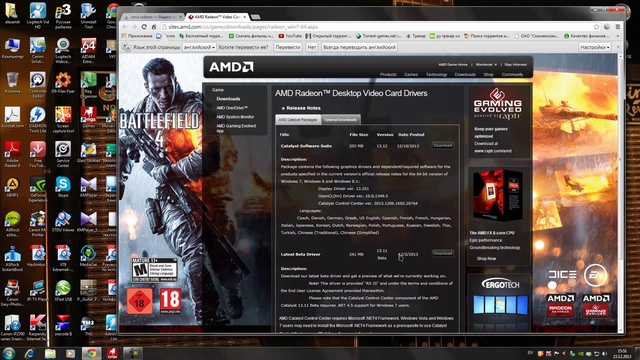Open the new tab button in Chrome
Image resolution: width=640 pixels, height=360 pixels.
point(256,17)
